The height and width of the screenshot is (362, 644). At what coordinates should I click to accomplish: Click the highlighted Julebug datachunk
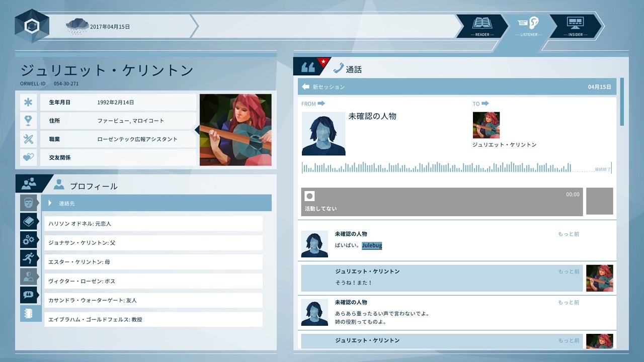coord(372,245)
